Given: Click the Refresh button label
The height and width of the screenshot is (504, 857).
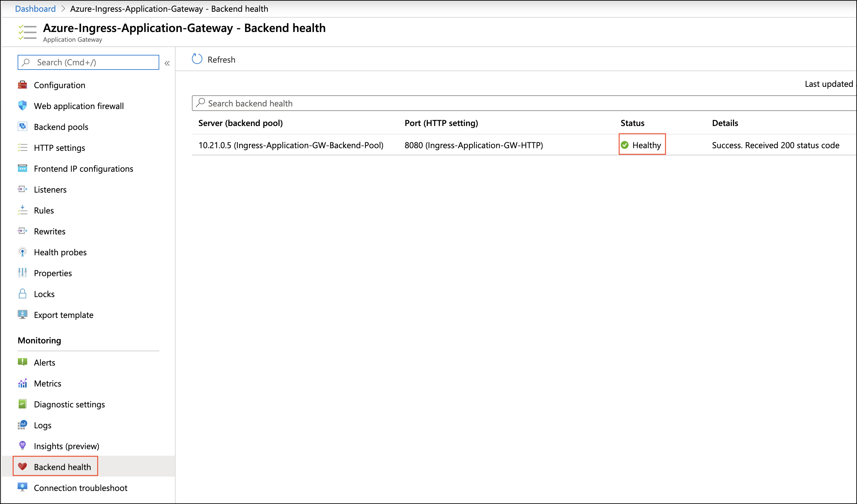Looking at the screenshot, I should [221, 59].
